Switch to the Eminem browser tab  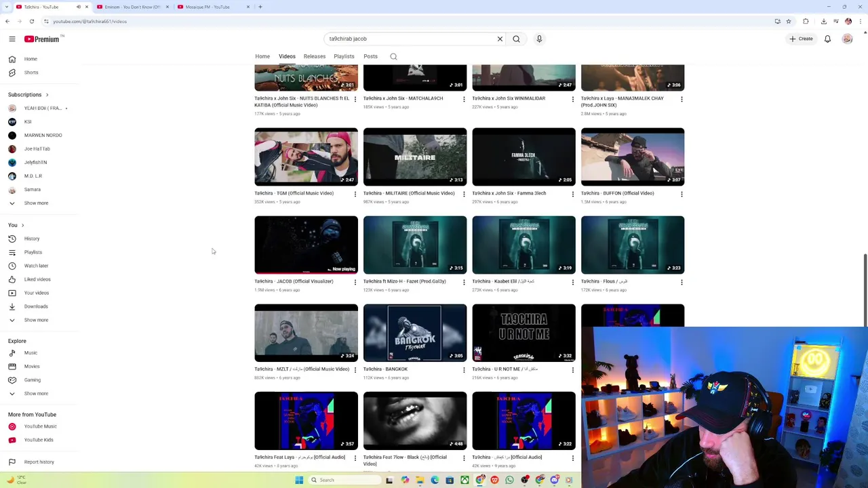point(132,7)
